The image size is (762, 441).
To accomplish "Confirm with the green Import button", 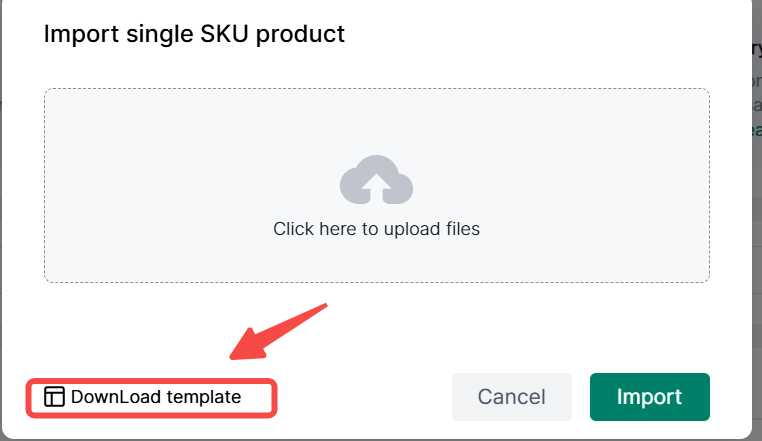I will [x=649, y=397].
